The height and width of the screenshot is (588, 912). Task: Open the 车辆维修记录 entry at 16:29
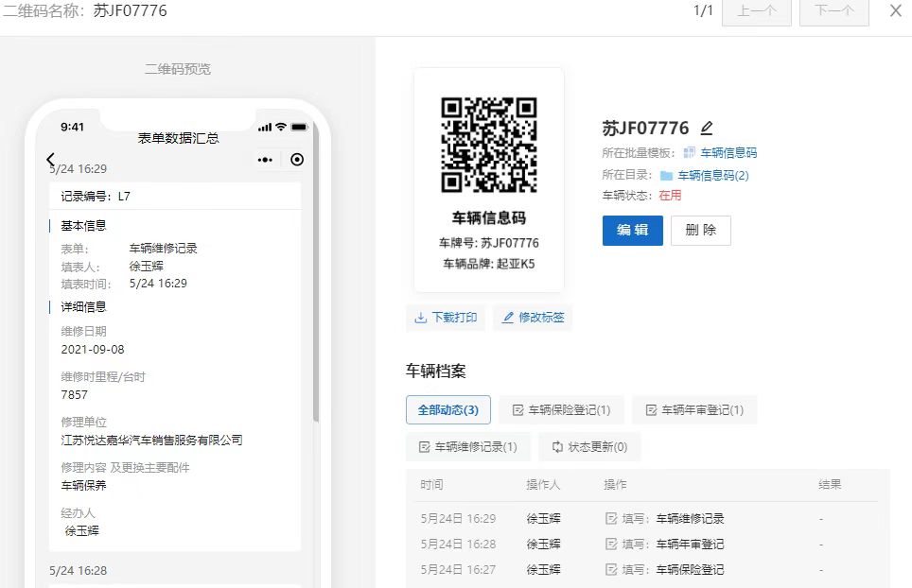(x=690, y=519)
